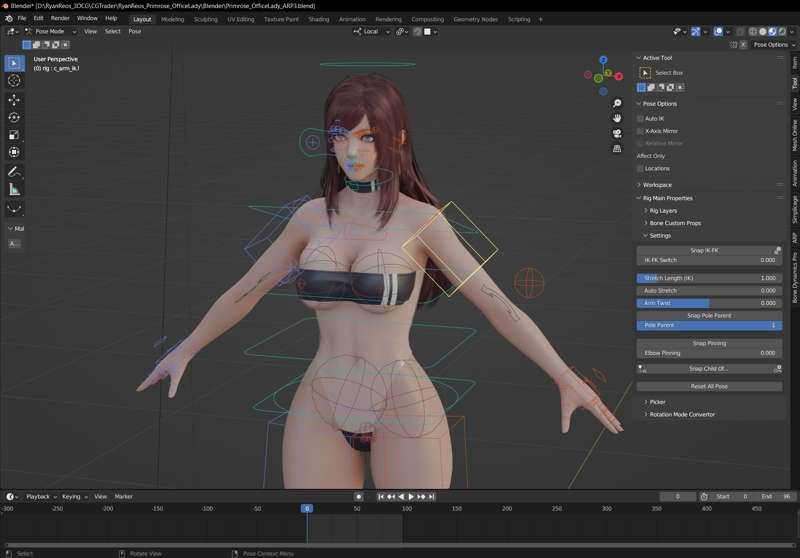Click the Snap Pinning button
800x558 pixels.
709,343
